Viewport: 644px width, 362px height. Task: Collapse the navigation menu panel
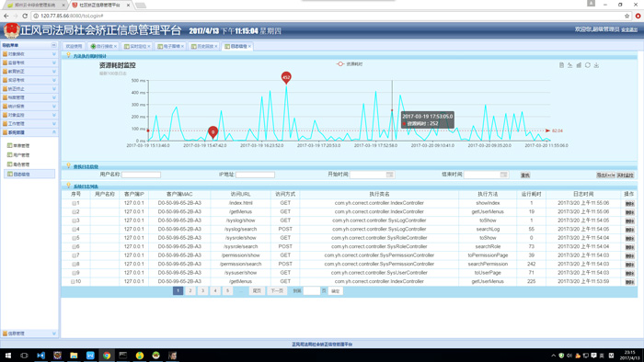tap(53, 45)
